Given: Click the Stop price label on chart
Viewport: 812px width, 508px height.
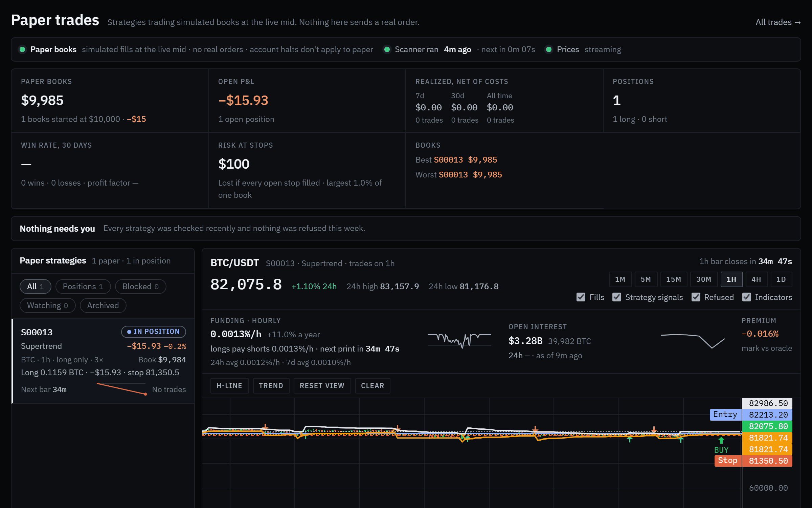Looking at the screenshot, I should tap(728, 461).
